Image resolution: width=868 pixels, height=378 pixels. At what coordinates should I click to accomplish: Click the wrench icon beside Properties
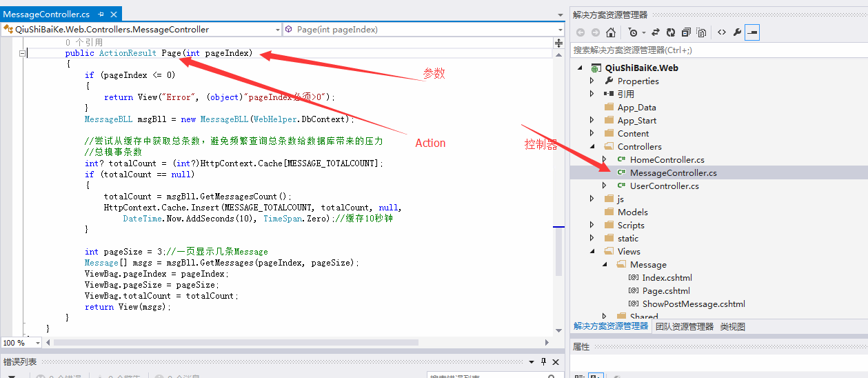pyautogui.click(x=609, y=81)
